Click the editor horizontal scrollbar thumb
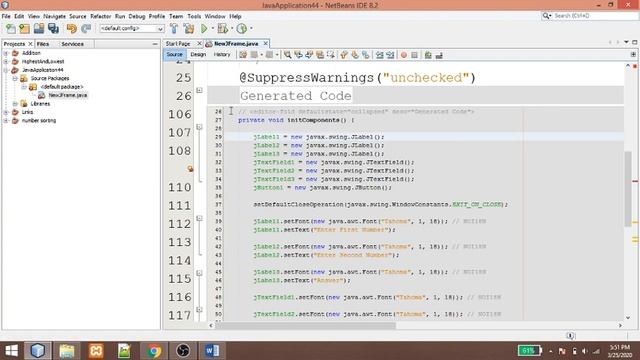The width and height of the screenshot is (640, 360). tap(305, 326)
